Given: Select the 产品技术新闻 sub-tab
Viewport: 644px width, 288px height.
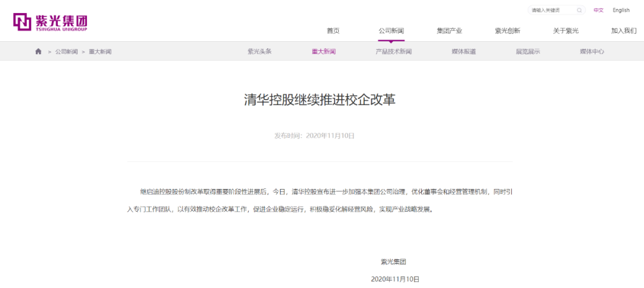Looking at the screenshot, I should tap(394, 52).
